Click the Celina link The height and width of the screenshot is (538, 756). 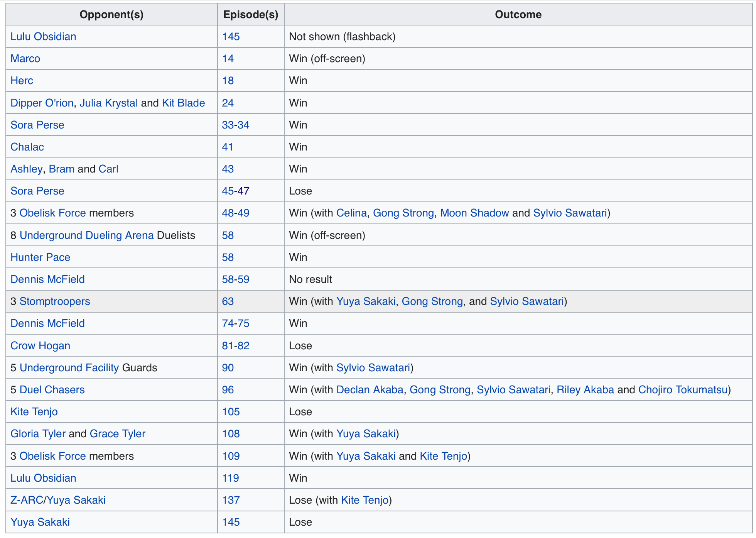tap(351, 213)
